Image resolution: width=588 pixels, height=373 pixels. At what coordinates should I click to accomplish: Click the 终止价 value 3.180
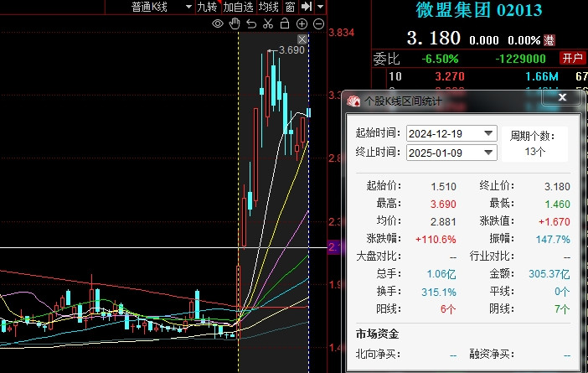point(557,186)
